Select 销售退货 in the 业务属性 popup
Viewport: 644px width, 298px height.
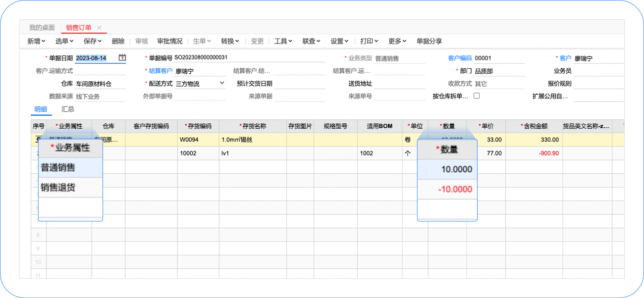tap(58, 188)
